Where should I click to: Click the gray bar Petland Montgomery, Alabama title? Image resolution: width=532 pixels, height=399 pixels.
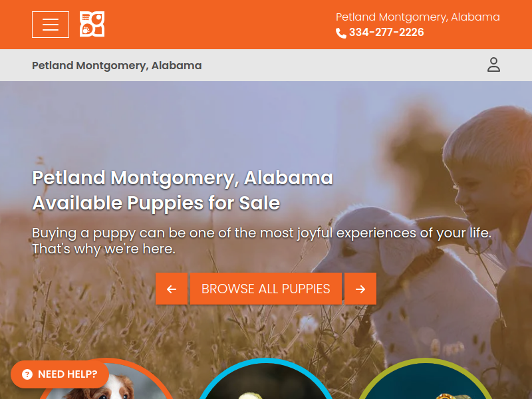[117, 65]
